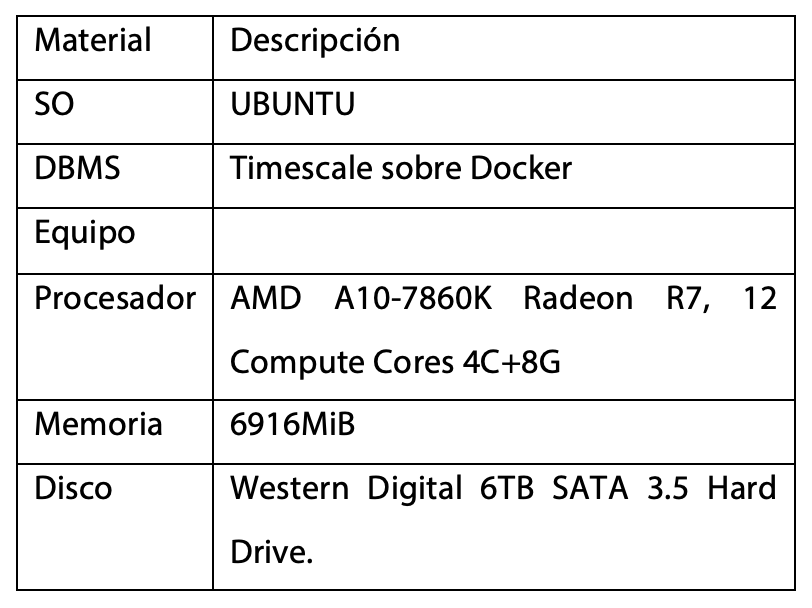Click the Western Digital text
Viewport: 812px width, 608px height.
pos(346,488)
